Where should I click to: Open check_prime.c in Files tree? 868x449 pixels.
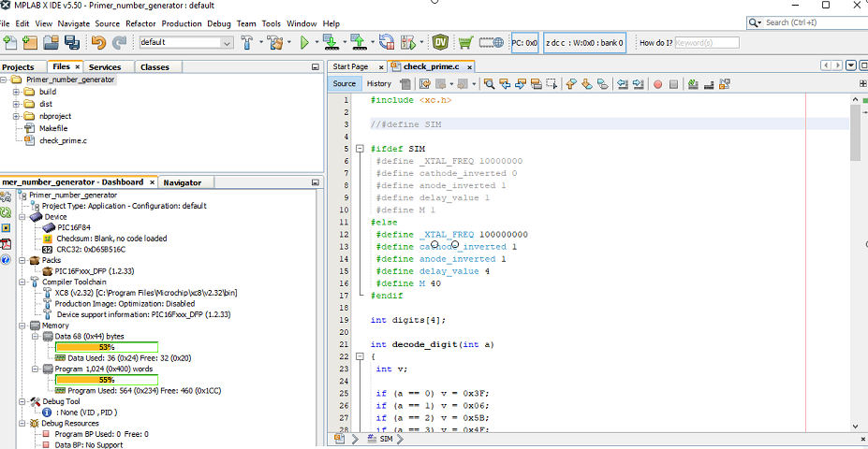click(x=62, y=140)
